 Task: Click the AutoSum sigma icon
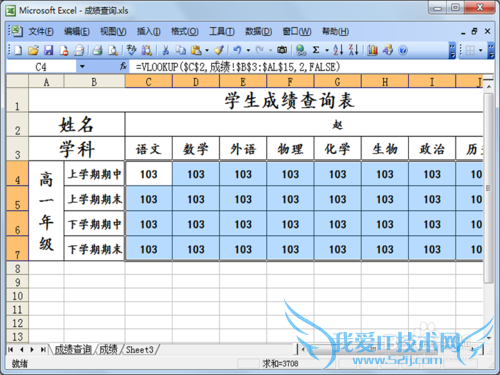point(316,50)
